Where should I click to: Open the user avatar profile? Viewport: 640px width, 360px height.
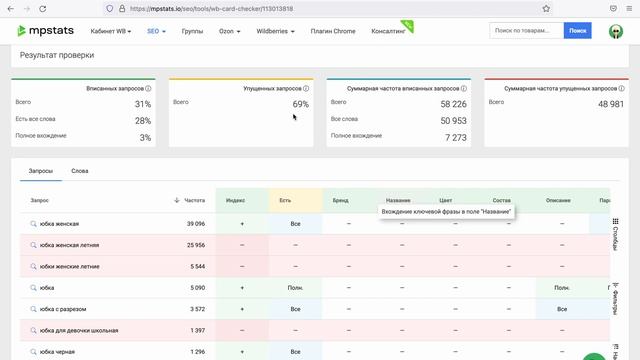pos(616,31)
